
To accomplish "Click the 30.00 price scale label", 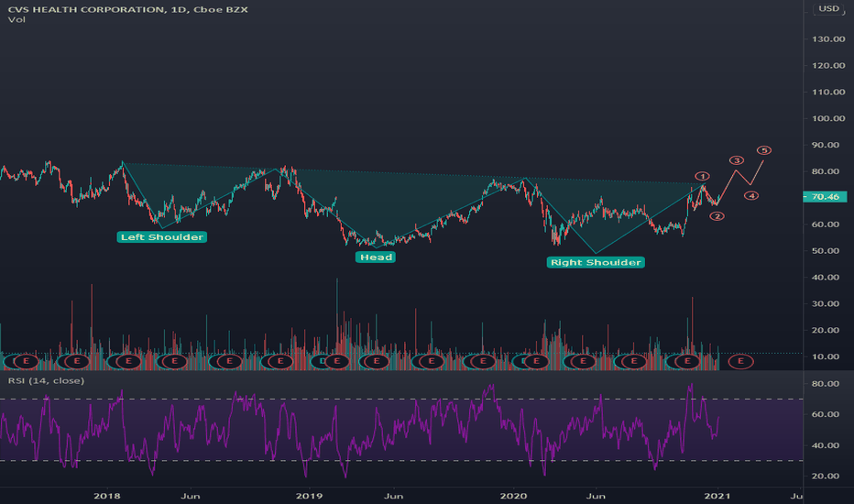I will point(826,303).
